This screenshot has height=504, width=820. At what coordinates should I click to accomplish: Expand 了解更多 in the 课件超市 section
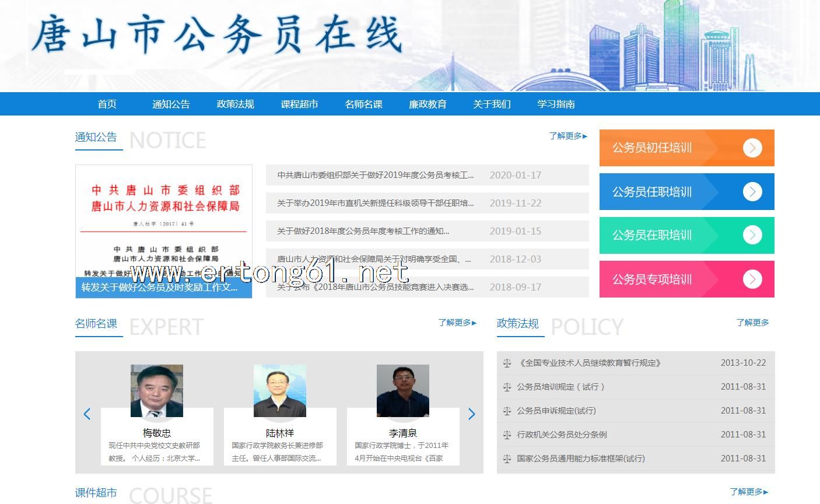(748, 492)
